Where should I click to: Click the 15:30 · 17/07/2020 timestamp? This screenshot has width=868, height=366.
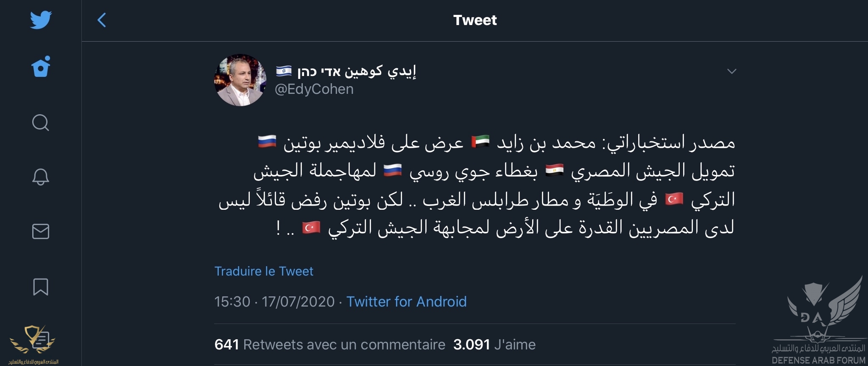(274, 301)
